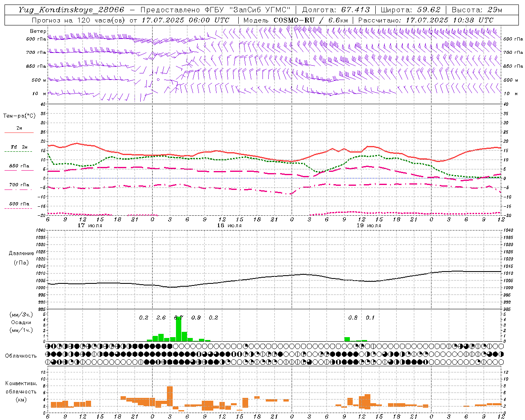This screenshot has height=420, width=525.
Task: Click 'Предоставлено ФГБУ "ЗапСиб УГМС"' provider text
Action: coord(215,10)
